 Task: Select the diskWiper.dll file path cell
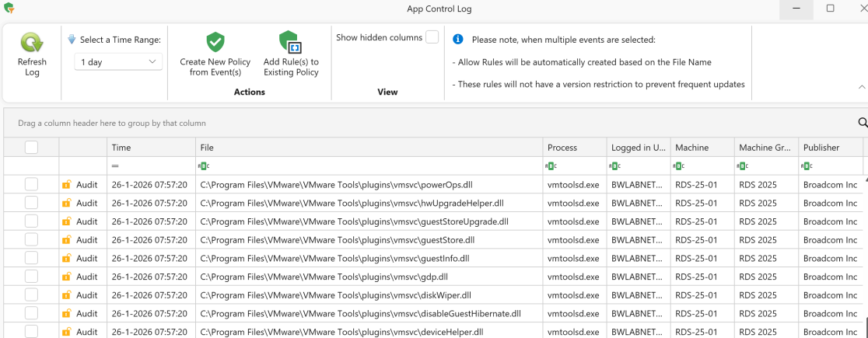[369, 294]
